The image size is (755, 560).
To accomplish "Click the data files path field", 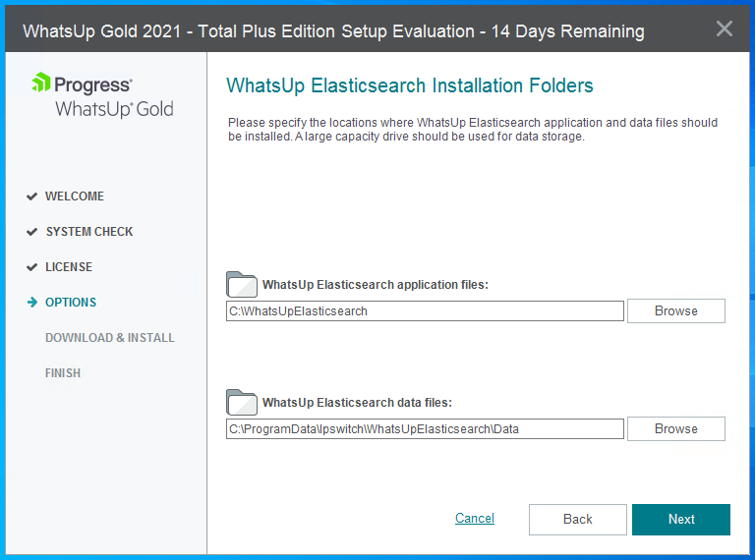I will pyautogui.click(x=425, y=429).
